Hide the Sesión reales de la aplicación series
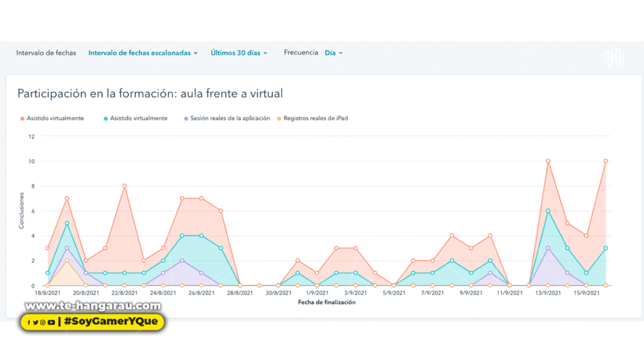Screen dimensions: 644x362 [x=230, y=118]
